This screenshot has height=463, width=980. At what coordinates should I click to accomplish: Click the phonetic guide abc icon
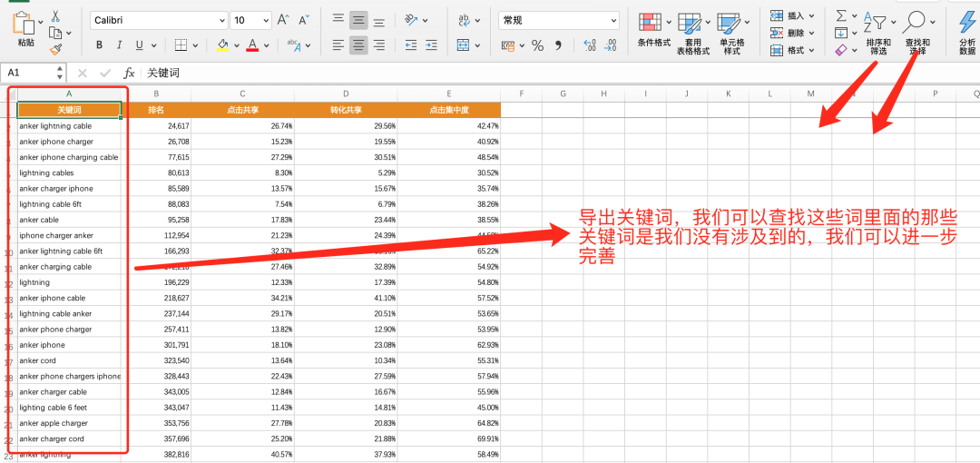click(294, 45)
